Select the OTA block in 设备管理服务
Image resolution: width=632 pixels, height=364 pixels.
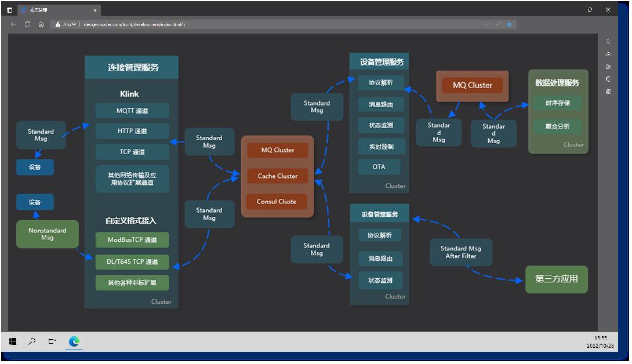(x=379, y=167)
